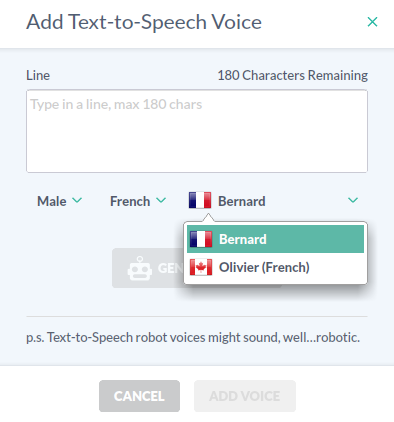394x422 pixels.
Task: Open the Male gender dropdown label
Action: coord(52,201)
